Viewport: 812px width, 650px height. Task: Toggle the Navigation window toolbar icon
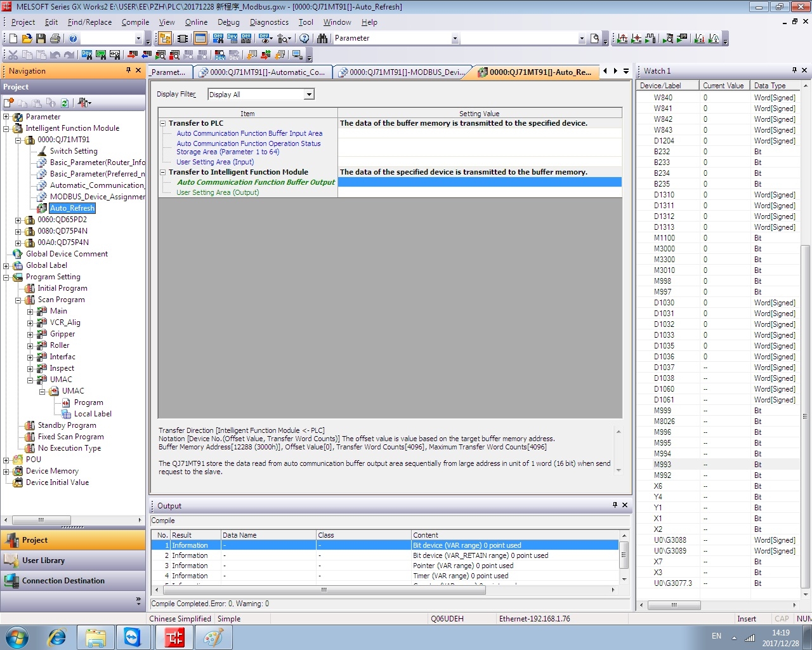pos(165,39)
